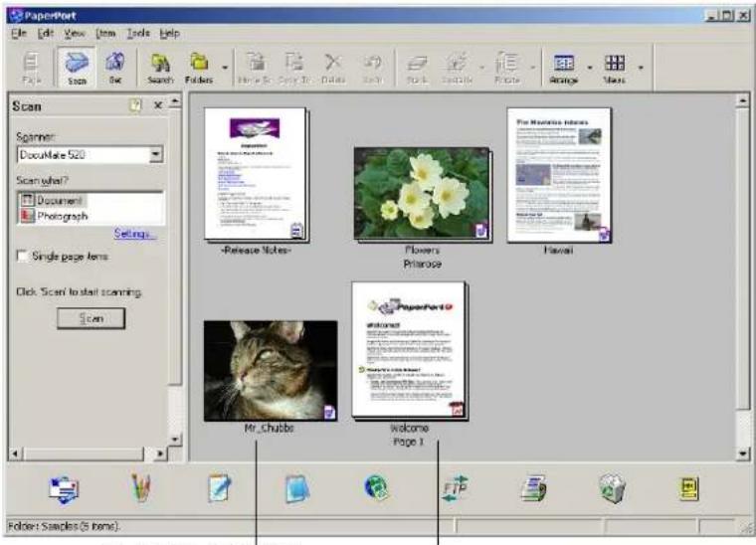This screenshot has width=756, height=545.
Task: Select the Flowers Primrose photo thumbnail
Action: pyautogui.click(x=423, y=194)
